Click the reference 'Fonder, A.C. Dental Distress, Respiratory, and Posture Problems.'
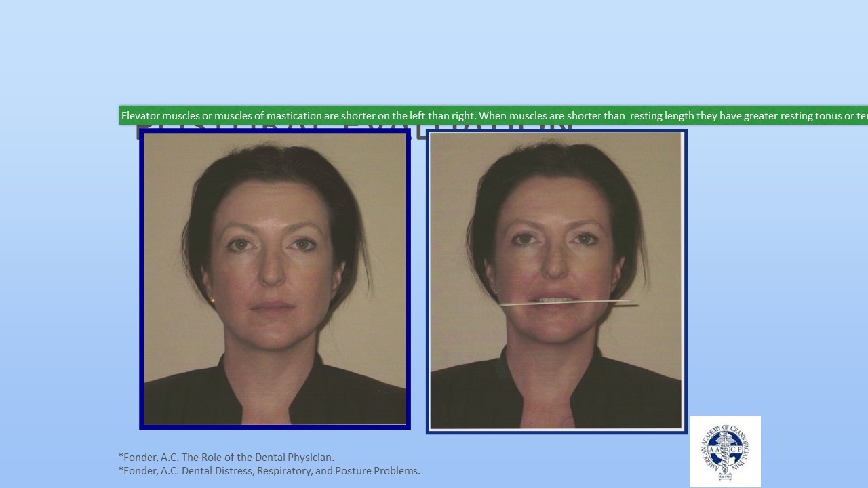Screen dimensions: 868x488 coord(269,470)
